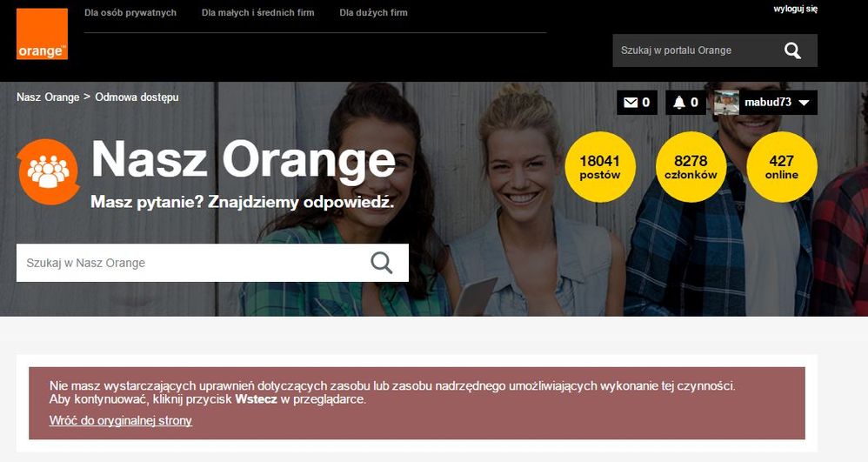Click 8278 członków counter
Viewport: 868px width, 462px height.
click(691, 167)
